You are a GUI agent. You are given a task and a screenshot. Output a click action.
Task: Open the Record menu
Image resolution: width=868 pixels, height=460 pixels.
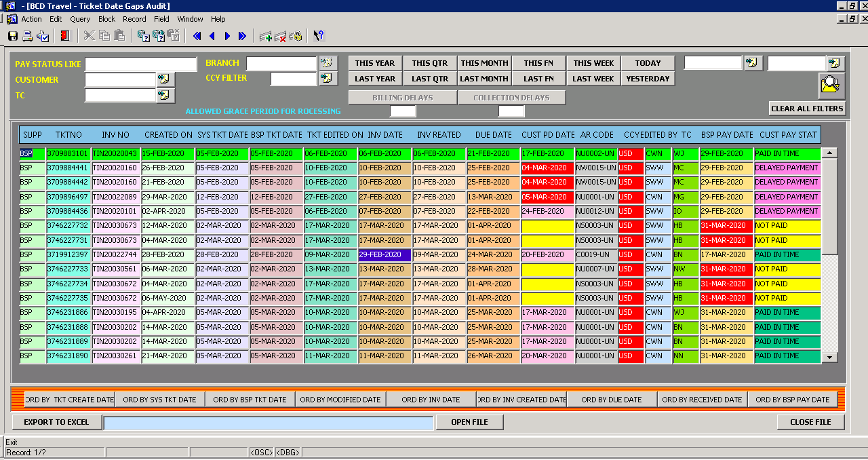pyautogui.click(x=134, y=19)
